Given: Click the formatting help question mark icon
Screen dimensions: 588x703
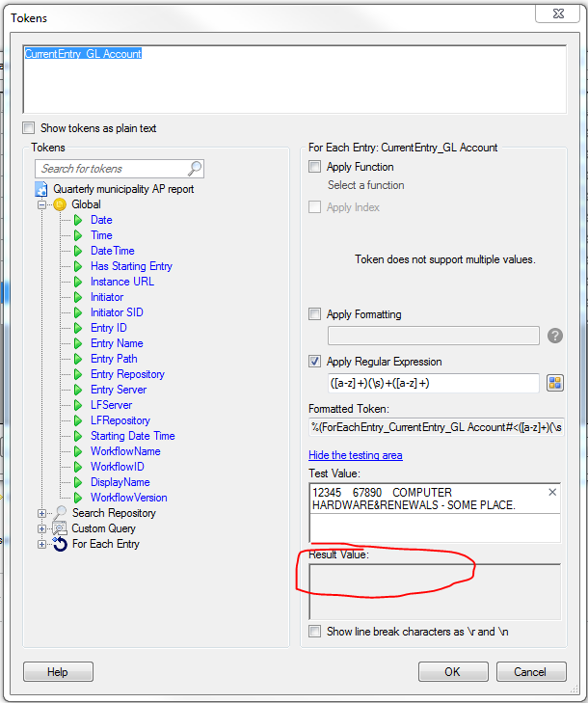Looking at the screenshot, I should tap(555, 336).
